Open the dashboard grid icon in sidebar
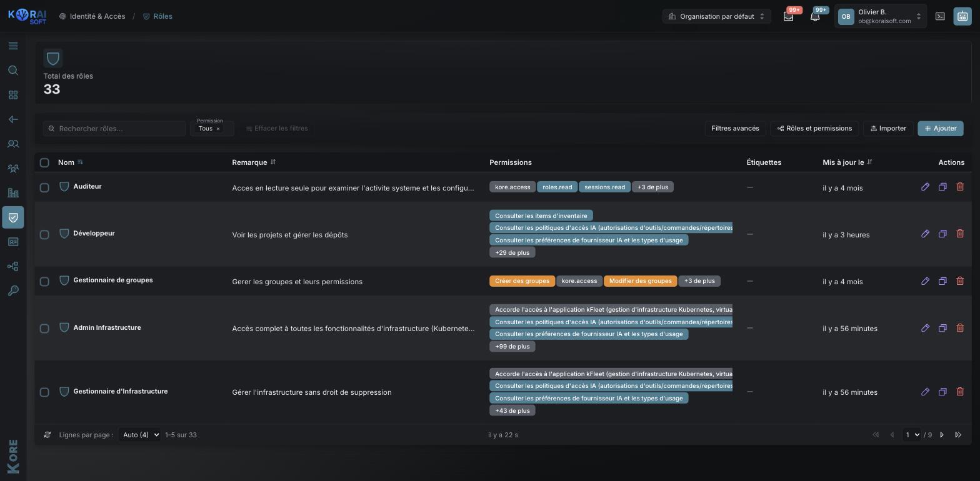980x481 pixels. click(13, 95)
